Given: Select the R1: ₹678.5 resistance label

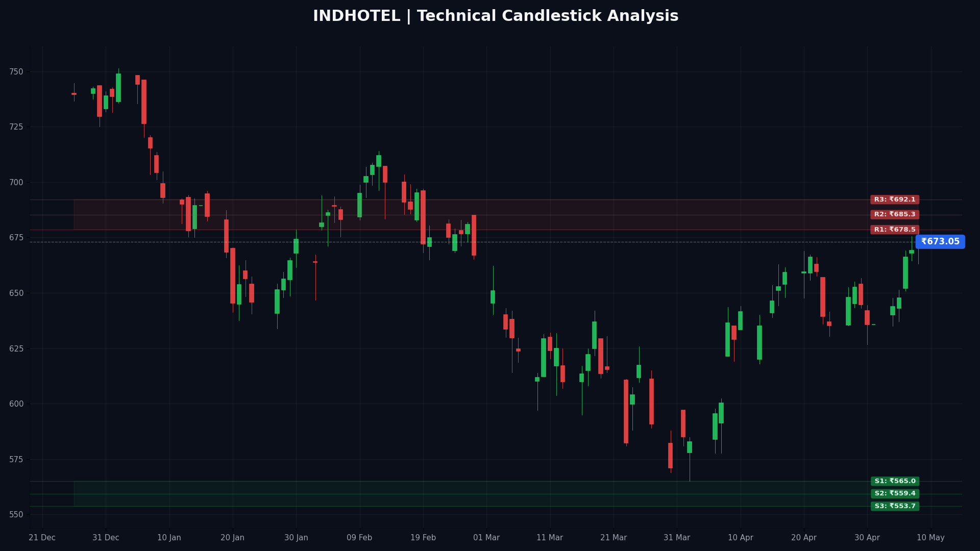Looking at the screenshot, I should coord(895,230).
